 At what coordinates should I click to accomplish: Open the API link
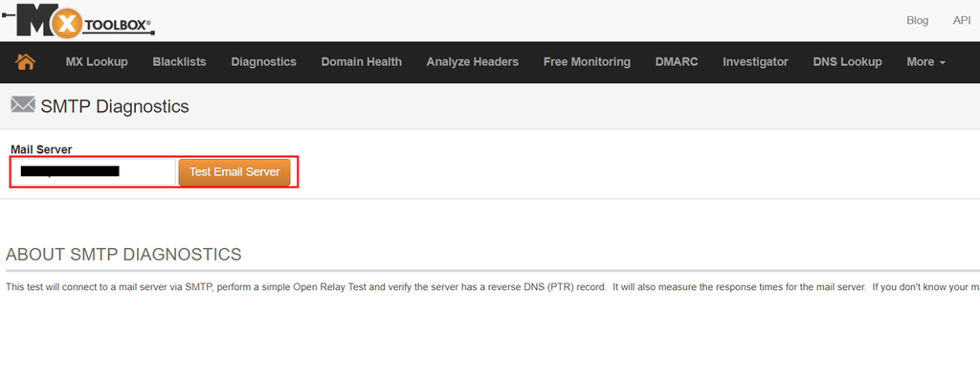click(961, 21)
